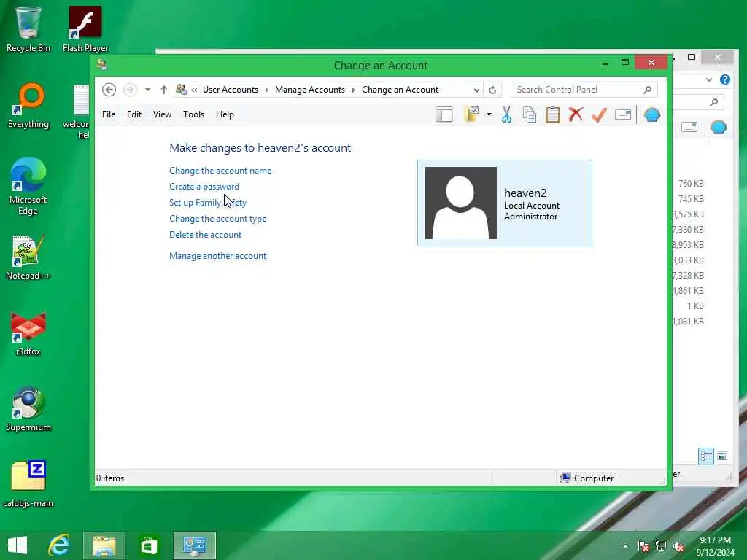The height and width of the screenshot is (560, 747).
Task: Click Create a password
Action: (204, 187)
